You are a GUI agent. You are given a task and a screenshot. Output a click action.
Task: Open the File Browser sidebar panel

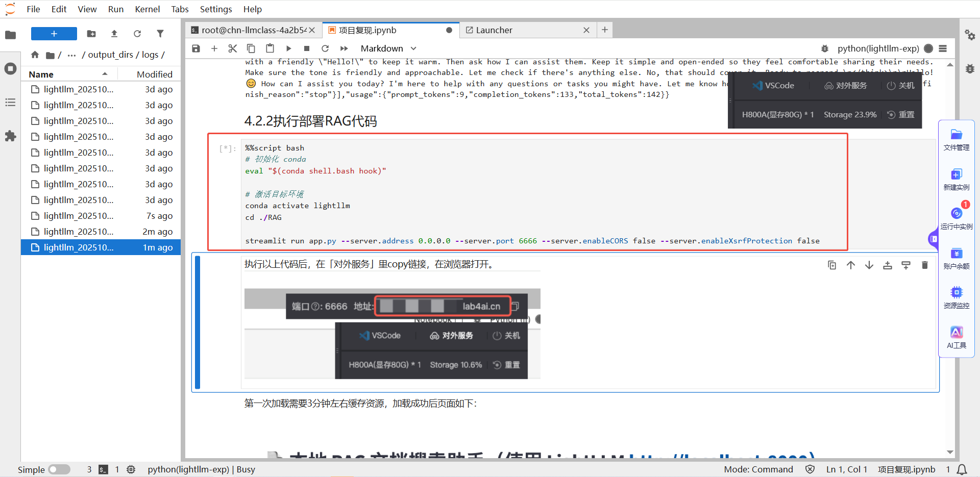click(10, 35)
